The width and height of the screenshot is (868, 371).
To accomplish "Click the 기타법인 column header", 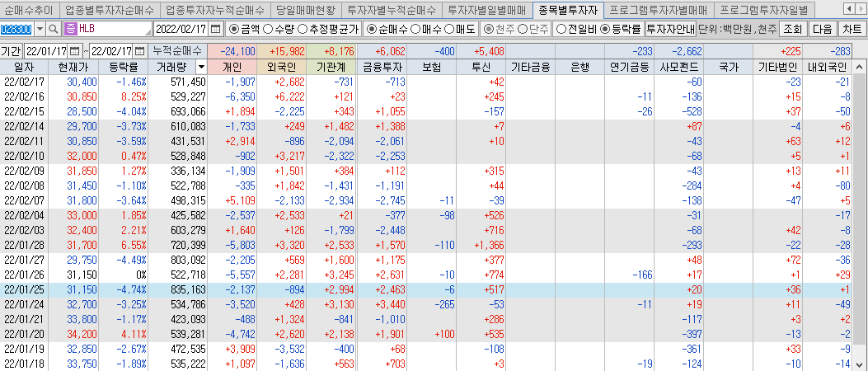I will point(778,68).
